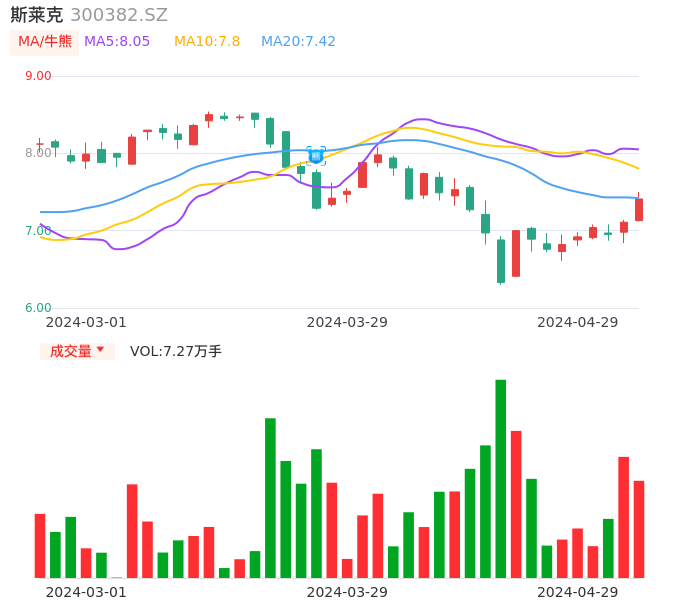Click the lowest green candlestick near 6.30
The image size is (686, 606).
point(501,260)
